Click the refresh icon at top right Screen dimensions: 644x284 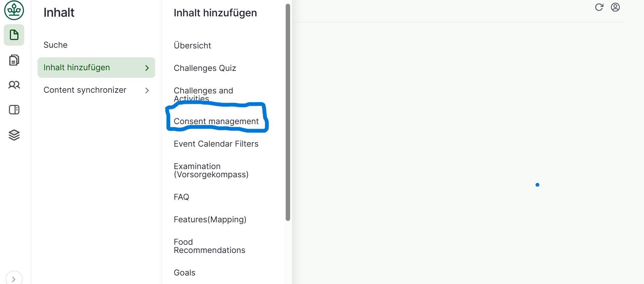599,7
